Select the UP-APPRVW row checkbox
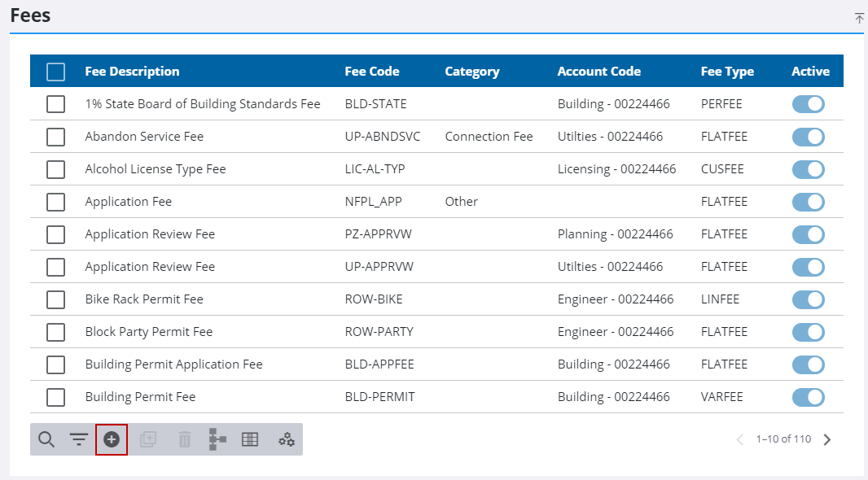868x480 pixels. click(x=55, y=267)
